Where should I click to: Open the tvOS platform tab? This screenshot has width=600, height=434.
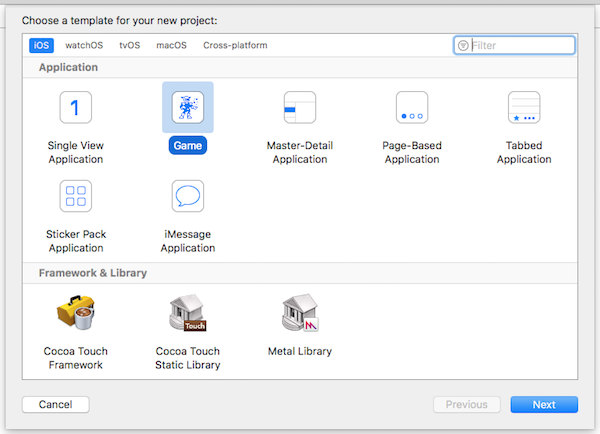(x=130, y=45)
